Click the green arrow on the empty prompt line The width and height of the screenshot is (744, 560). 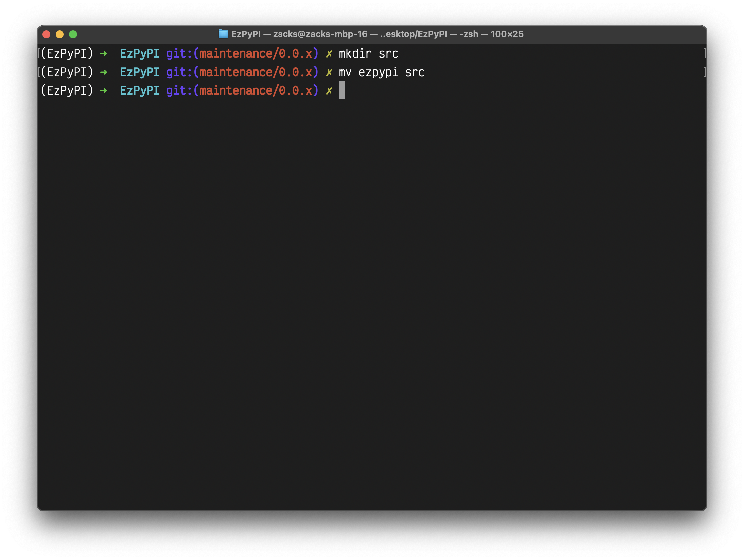[x=103, y=90]
